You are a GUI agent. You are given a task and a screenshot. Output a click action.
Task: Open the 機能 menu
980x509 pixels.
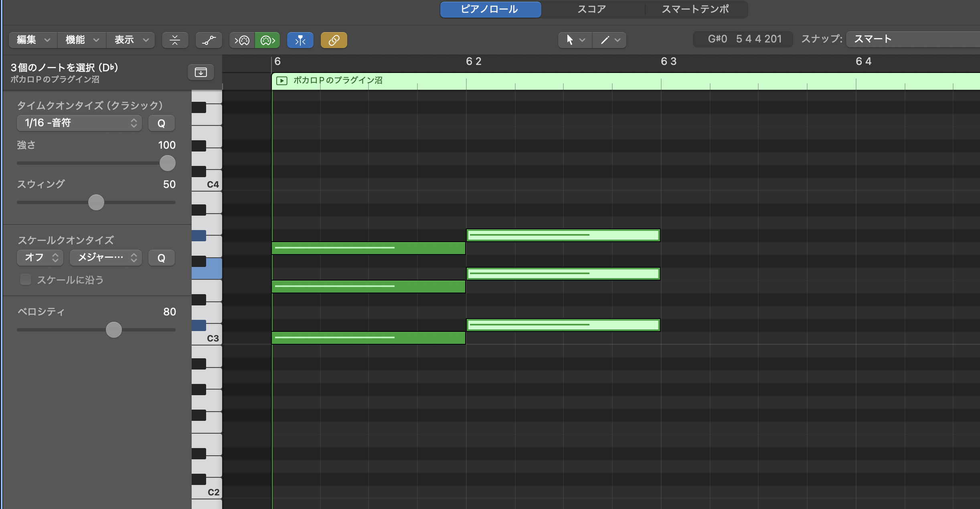tap(82, 40)
